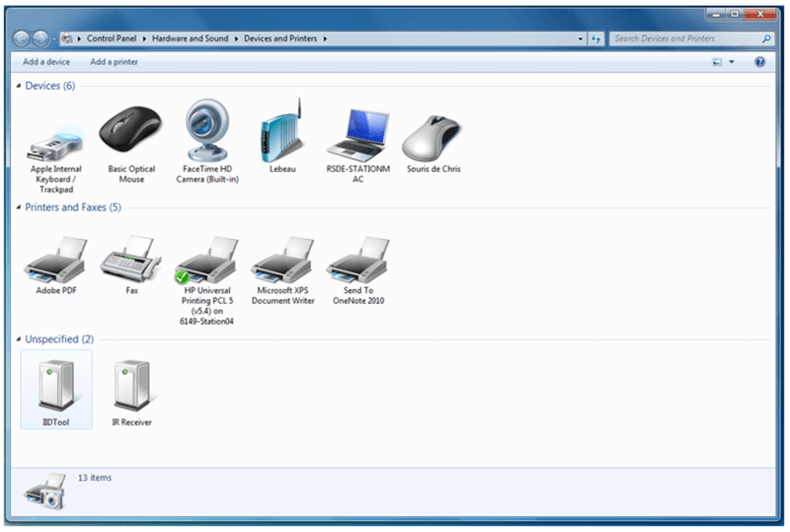
Task: Click Add a printer
Action: click(114, 62)
